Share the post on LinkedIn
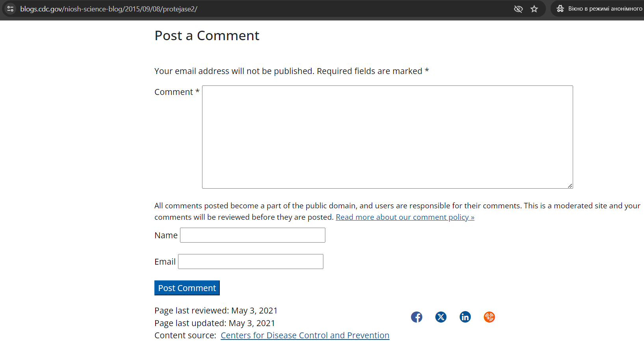Screen dimensions: 644x345 point(465,317)
